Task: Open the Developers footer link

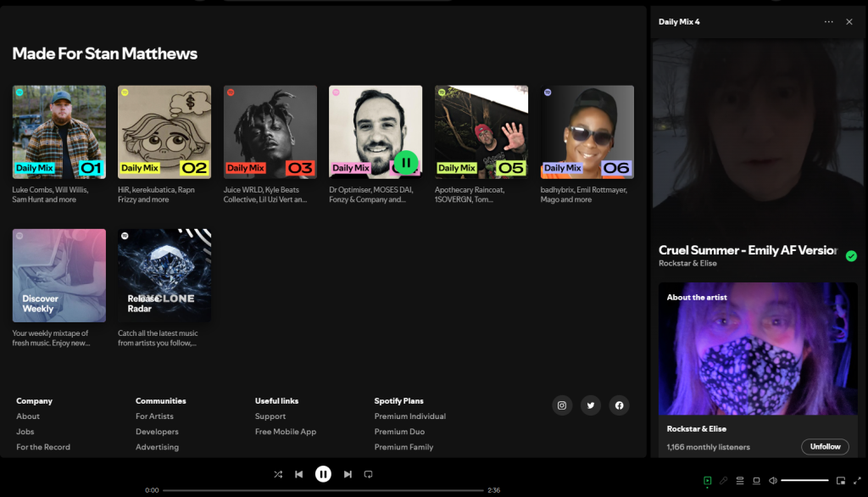Action: click(x=157, y=432)
